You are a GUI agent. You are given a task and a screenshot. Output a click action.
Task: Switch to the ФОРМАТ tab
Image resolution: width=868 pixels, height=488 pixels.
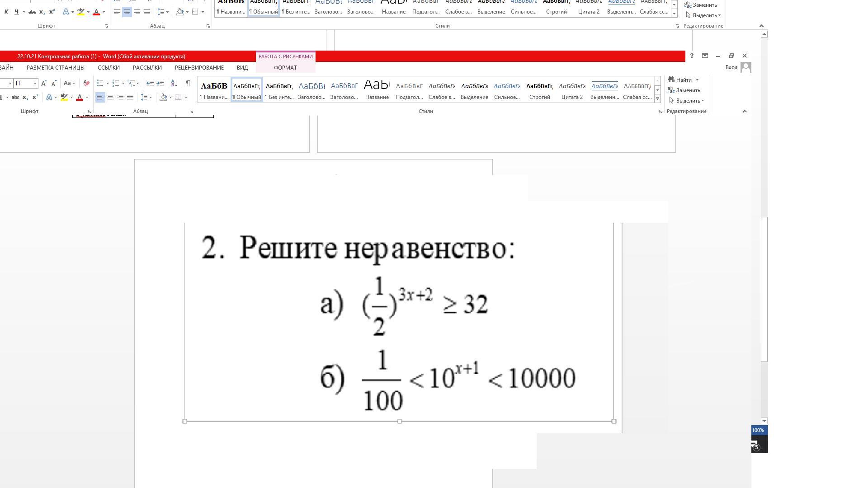(x=285, y=68)
